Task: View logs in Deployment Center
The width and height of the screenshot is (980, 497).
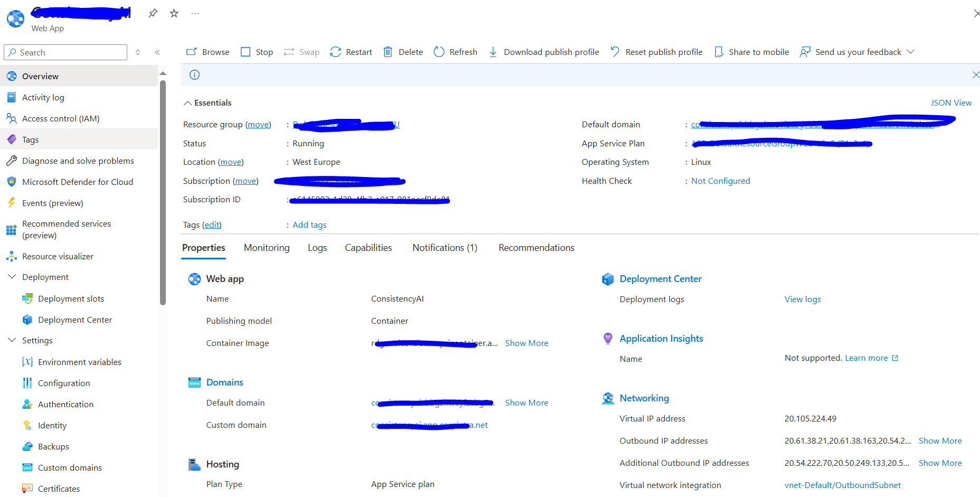Action: (802, 299)
